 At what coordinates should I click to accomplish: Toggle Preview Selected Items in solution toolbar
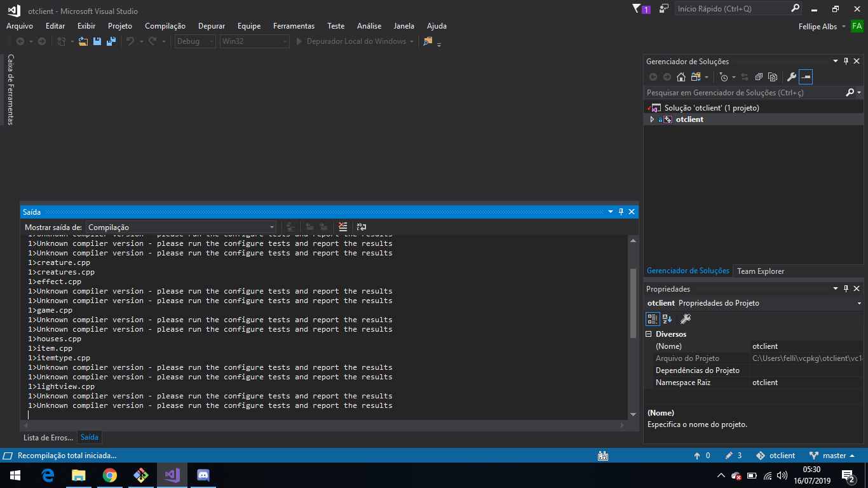tap(806, 77)
